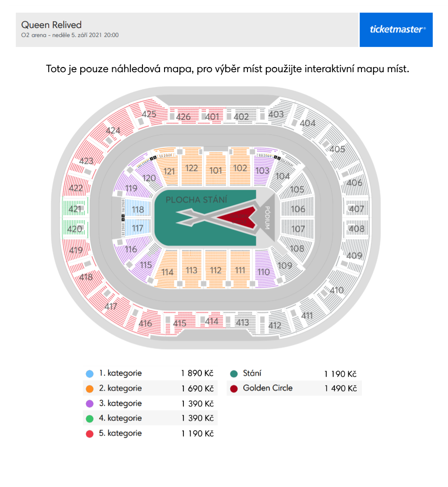
Task: Click the purple 3. kategorie legend dot
Action: 90,404
